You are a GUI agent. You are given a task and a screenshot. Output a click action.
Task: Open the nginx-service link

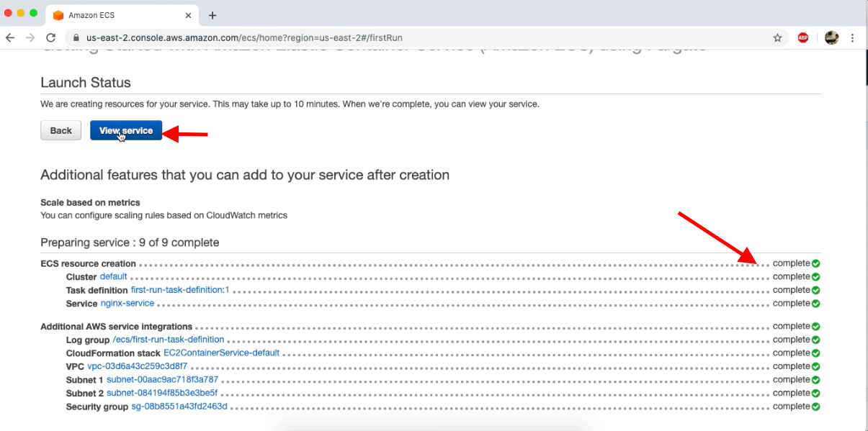(x=127, y=303)
